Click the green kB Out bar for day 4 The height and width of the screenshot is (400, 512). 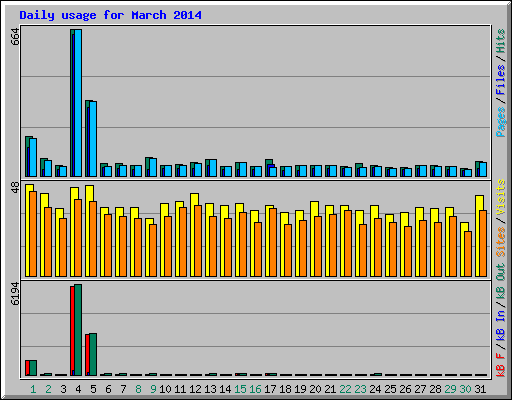[x=78, y=330]
